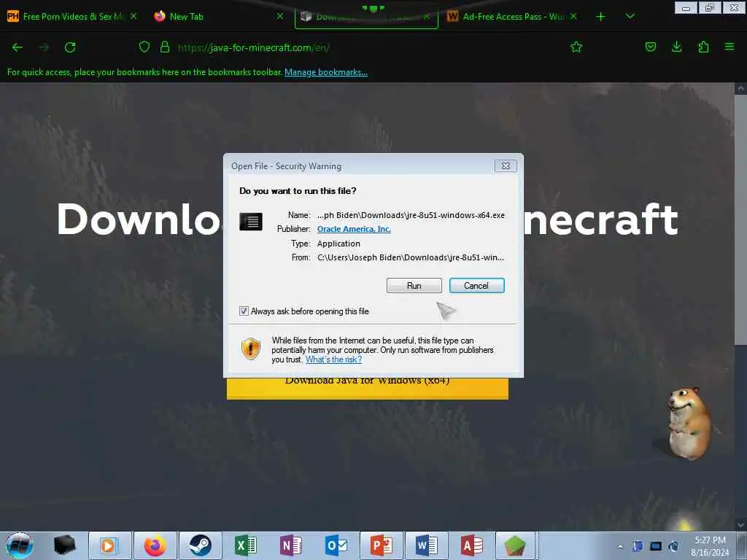Open the black box app on taskbar
This screenshot has width=747, height=560.
click(64, 545)
